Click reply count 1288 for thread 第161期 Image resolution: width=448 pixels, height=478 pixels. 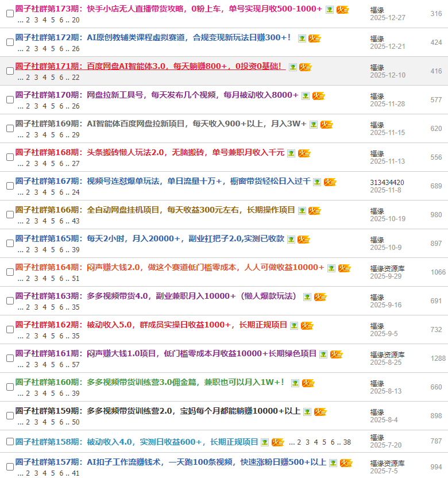coord(438,358)
